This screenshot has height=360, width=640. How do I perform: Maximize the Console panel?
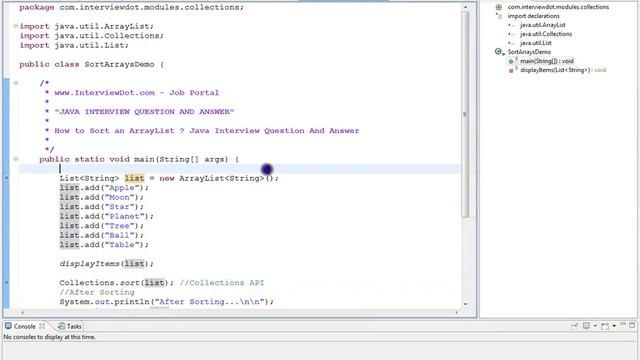coord(632,325)
